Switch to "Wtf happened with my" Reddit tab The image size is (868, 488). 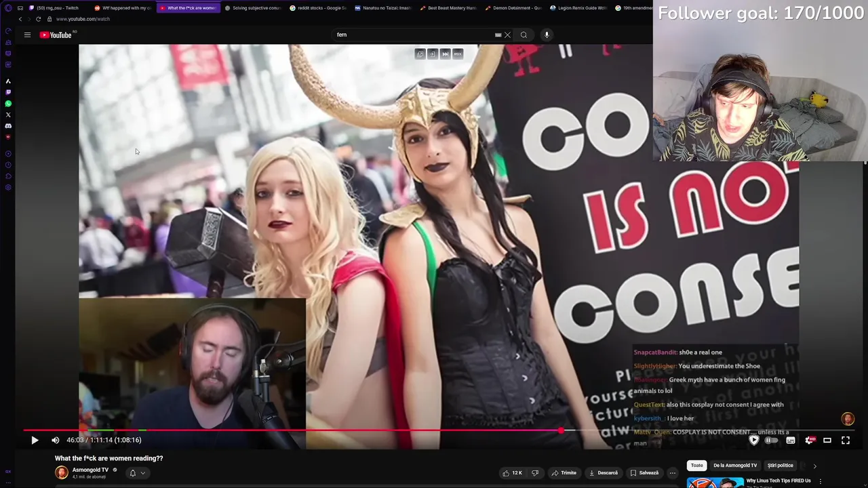click(123, 7)
